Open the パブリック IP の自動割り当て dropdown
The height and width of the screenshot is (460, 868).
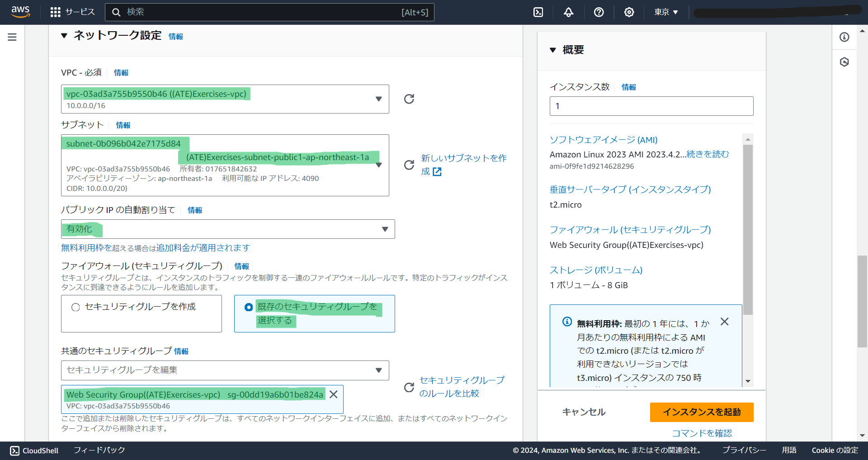[x=385, y=229]
